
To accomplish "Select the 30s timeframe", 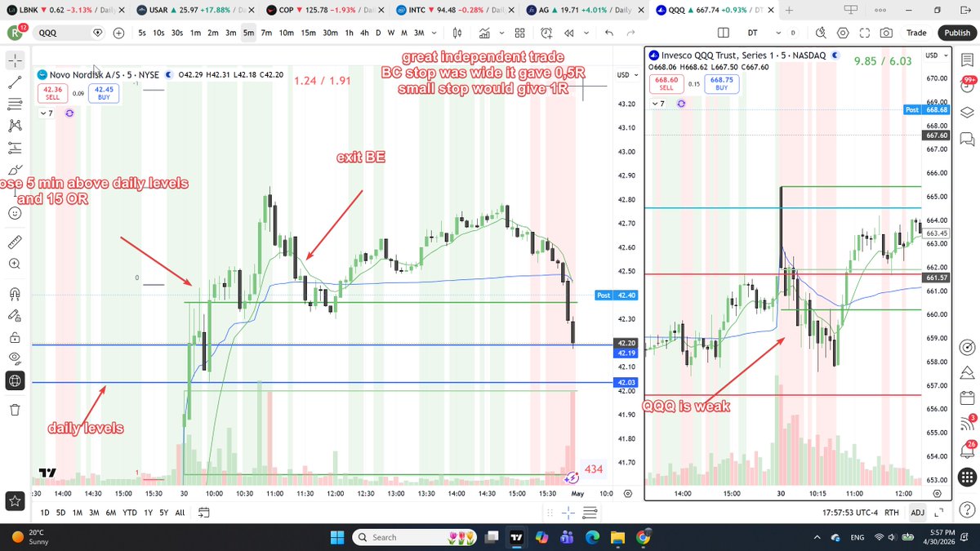I will [177, 33].
